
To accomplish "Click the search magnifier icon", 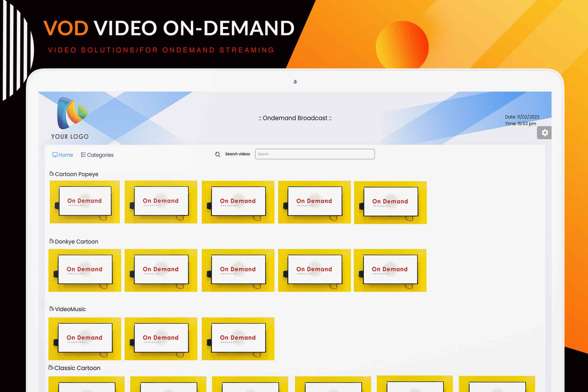I will pos(217,154).
